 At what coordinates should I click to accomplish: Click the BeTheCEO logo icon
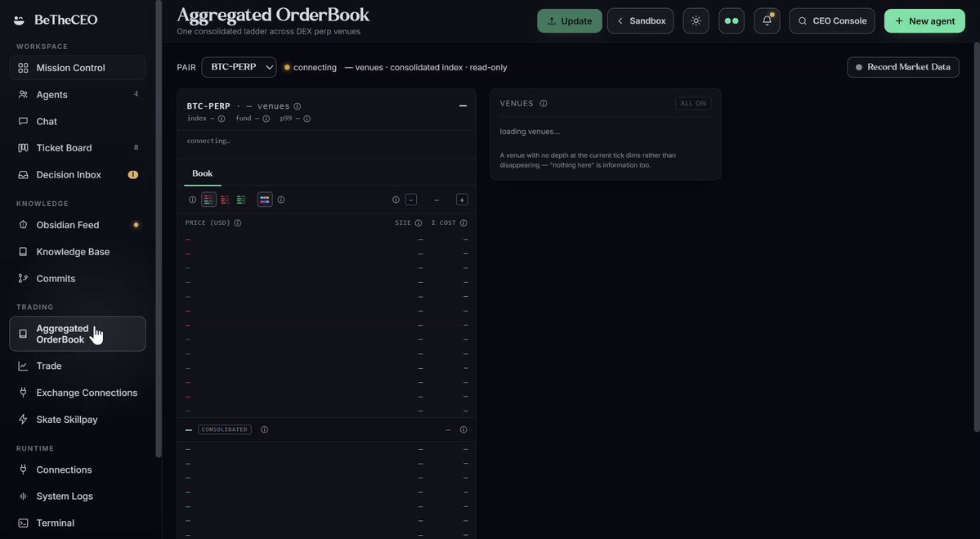tap(20, 20)
